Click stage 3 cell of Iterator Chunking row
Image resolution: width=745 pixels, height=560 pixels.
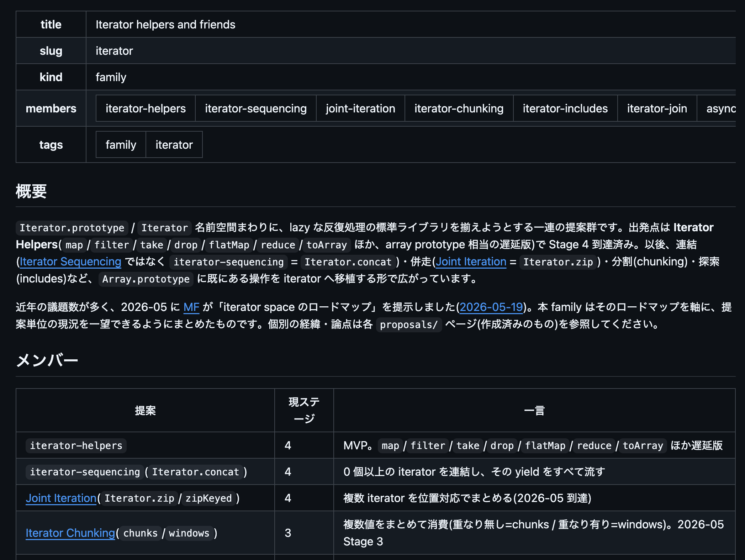(304, 533)
